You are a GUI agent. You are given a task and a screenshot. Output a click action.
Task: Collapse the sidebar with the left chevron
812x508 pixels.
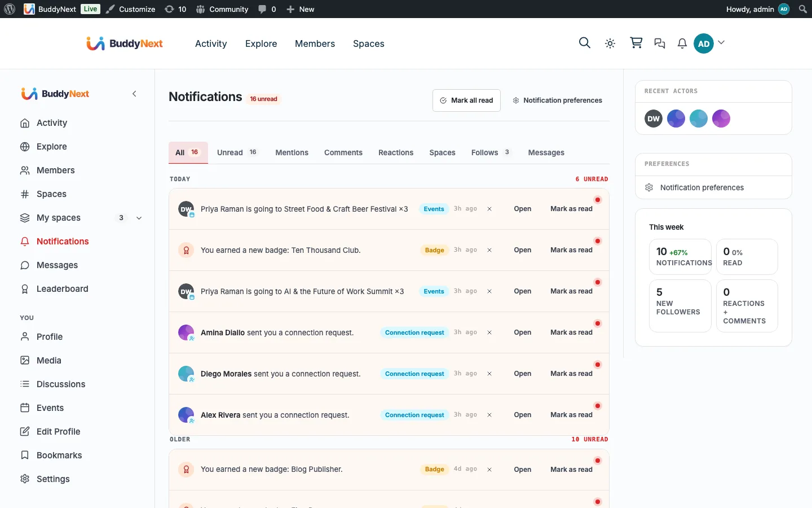pos(134,94)
